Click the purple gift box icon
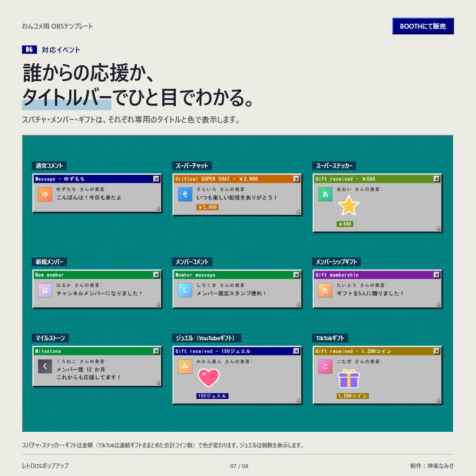The width and height of the screenshot is (476, 476). click(349, 378)
